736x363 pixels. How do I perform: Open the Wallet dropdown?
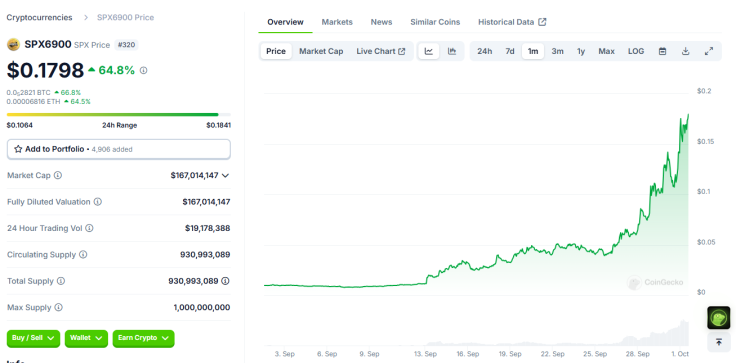click(86, 338)
